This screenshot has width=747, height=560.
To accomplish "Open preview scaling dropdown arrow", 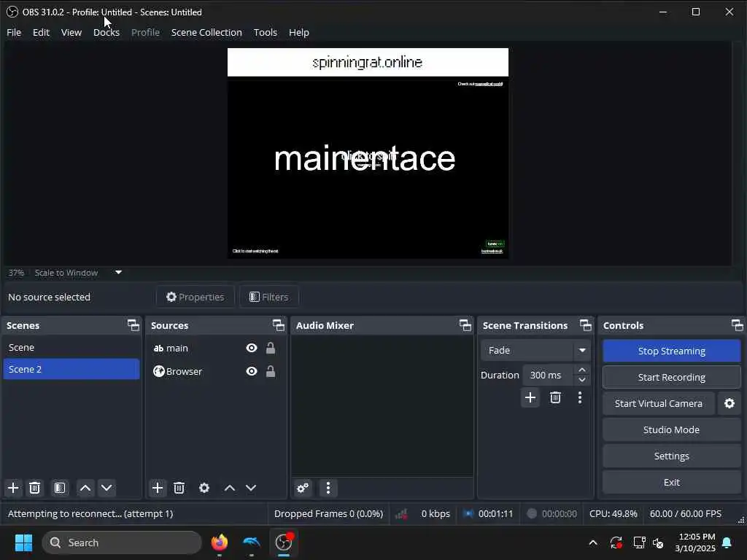I will point(119,273).
